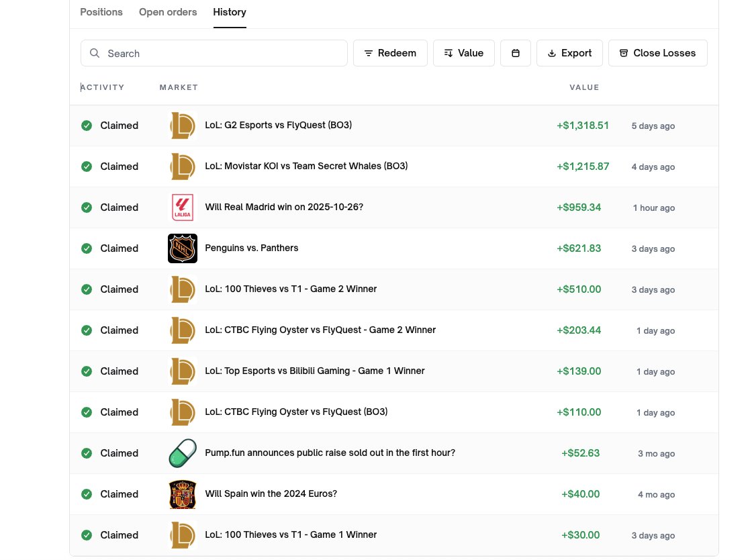The width and height of the screenshot is (750, 560).
Task: Click the Pump.fun pill icon
Action: coord(182,453)
